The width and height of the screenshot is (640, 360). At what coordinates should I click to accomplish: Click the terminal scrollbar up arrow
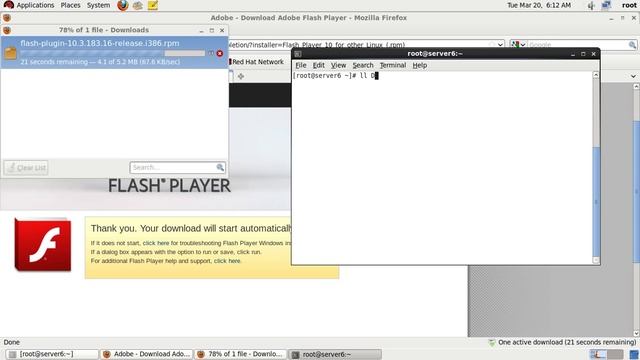(x=596, y=75)
